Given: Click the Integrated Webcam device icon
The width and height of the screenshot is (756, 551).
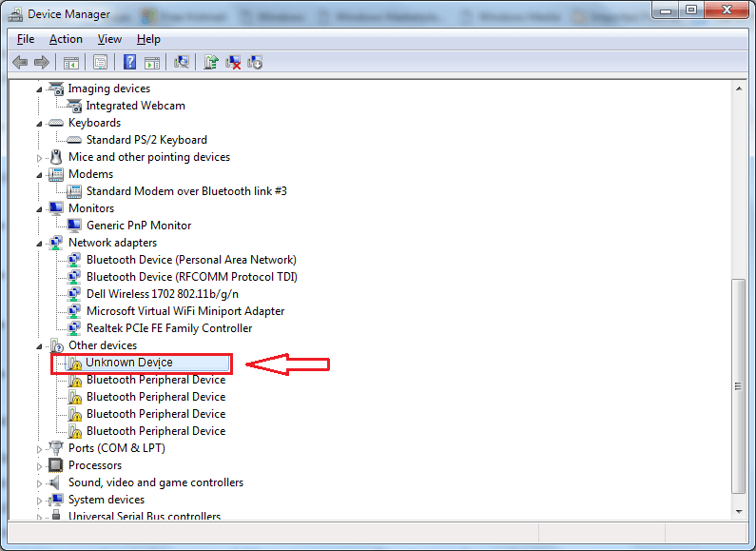Looking at the screenshot, I should 74,106.
